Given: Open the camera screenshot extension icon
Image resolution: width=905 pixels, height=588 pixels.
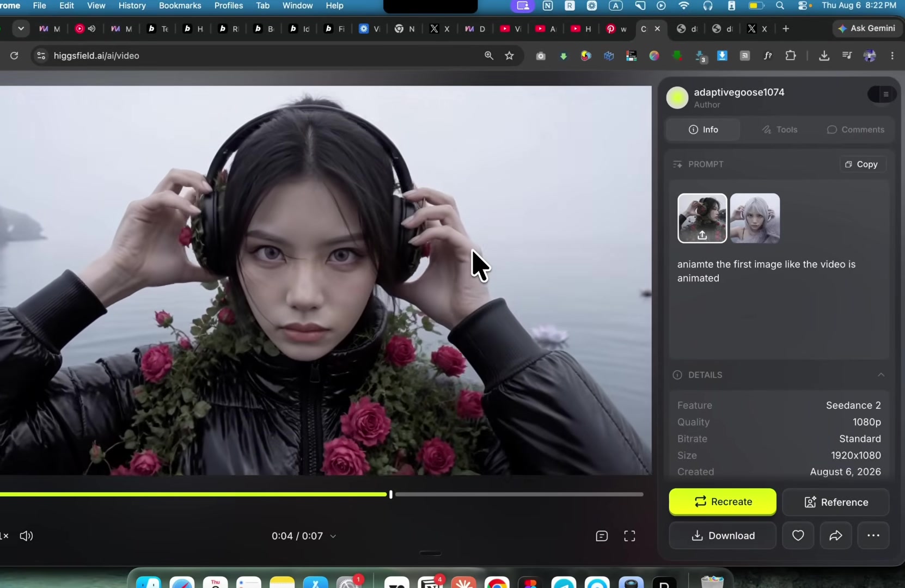Looking at the screenshot, I should pos(540,56).
